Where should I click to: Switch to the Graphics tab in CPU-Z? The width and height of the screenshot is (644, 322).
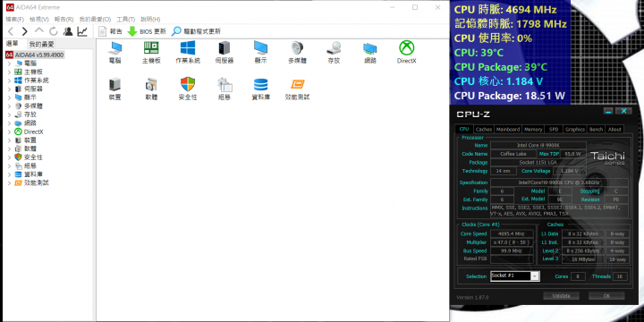coord(574,129)
